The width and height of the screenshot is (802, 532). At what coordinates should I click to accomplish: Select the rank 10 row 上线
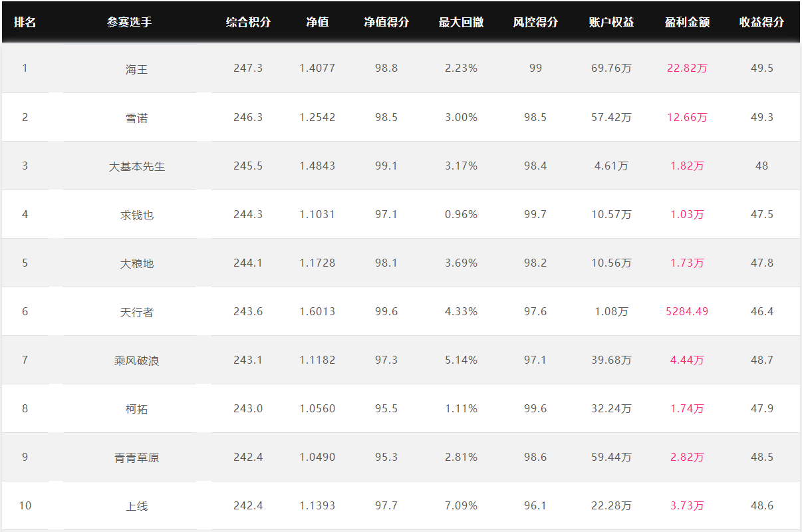coord(401,505)
